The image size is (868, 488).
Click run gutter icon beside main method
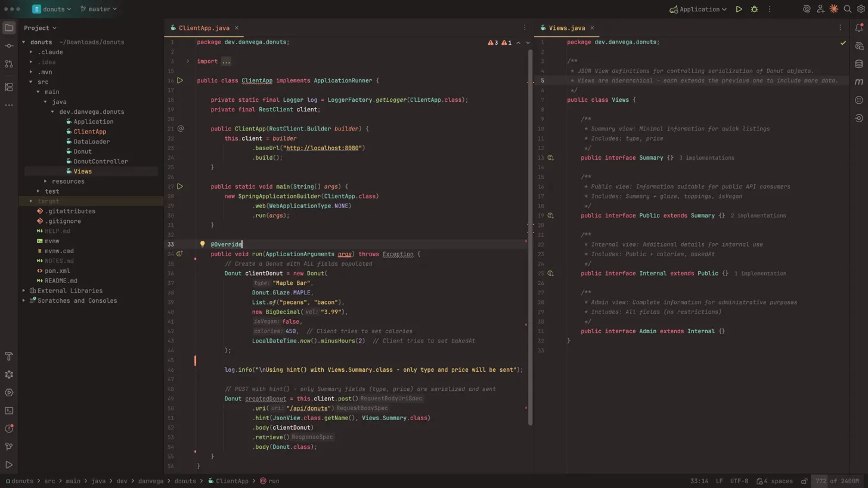(180, 187)
